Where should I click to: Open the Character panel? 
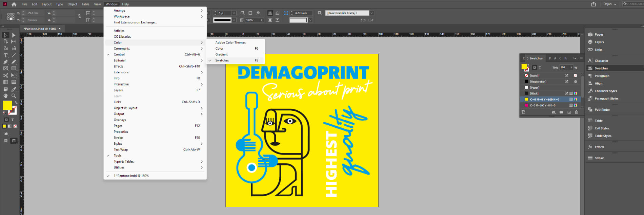pos(601,61)
